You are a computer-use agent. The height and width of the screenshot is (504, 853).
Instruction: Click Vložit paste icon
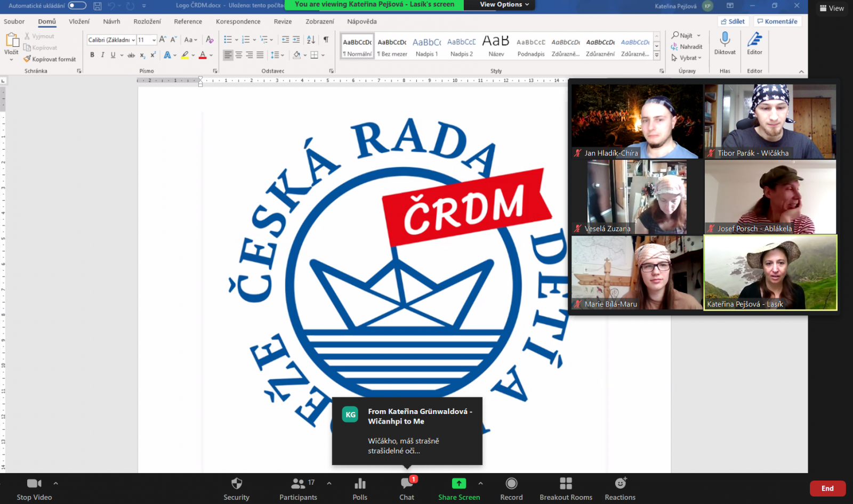coord(11,40)
